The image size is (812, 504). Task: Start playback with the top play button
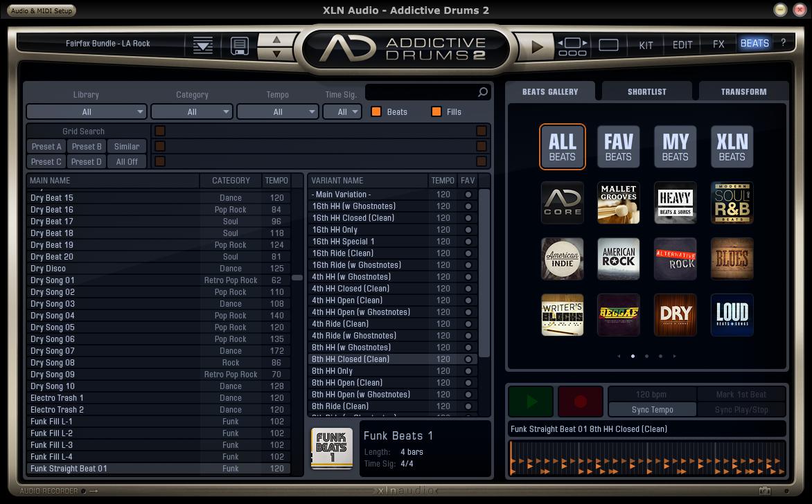(x=538, y=46)
